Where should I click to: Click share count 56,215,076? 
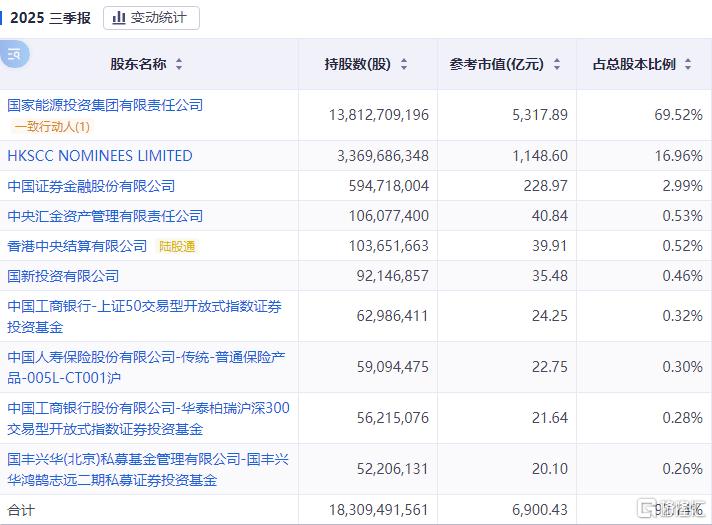point(392,417)
